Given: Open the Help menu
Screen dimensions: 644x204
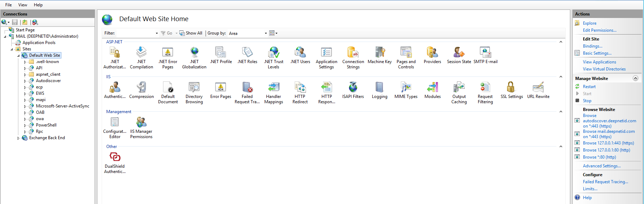Looking at the screenshot, I should tap(38, 5).
